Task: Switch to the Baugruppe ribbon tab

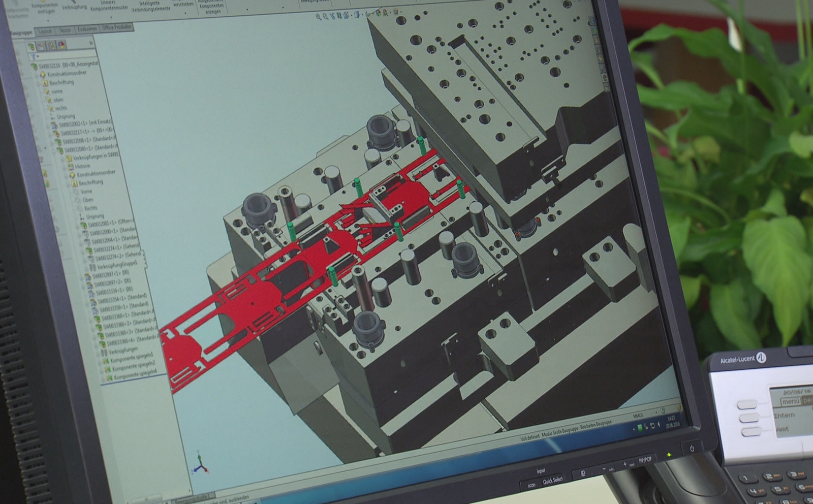Action: click(22, 33)
